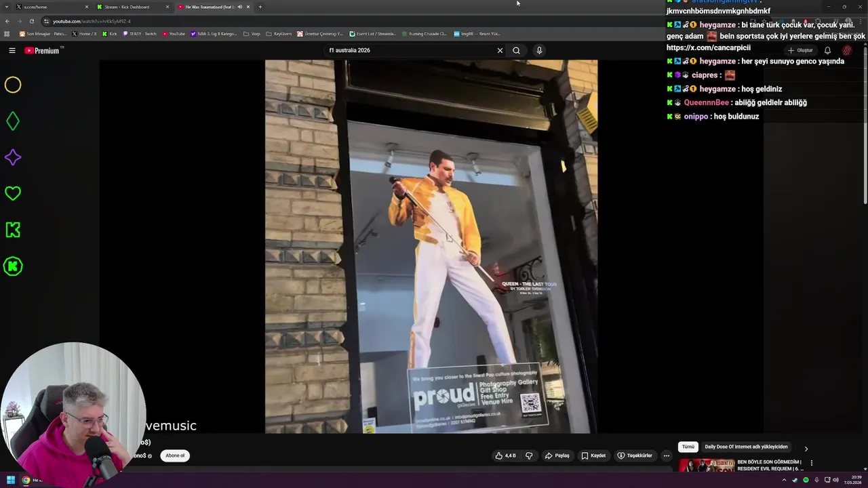
Task: Go back with the browser back arrow
Action: (7, 21)
